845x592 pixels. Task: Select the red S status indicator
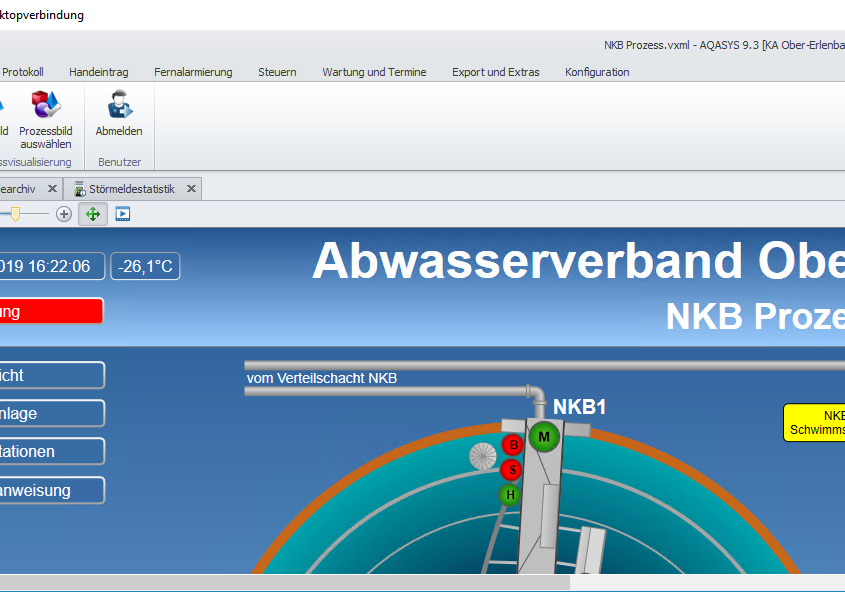pos(511,470)
